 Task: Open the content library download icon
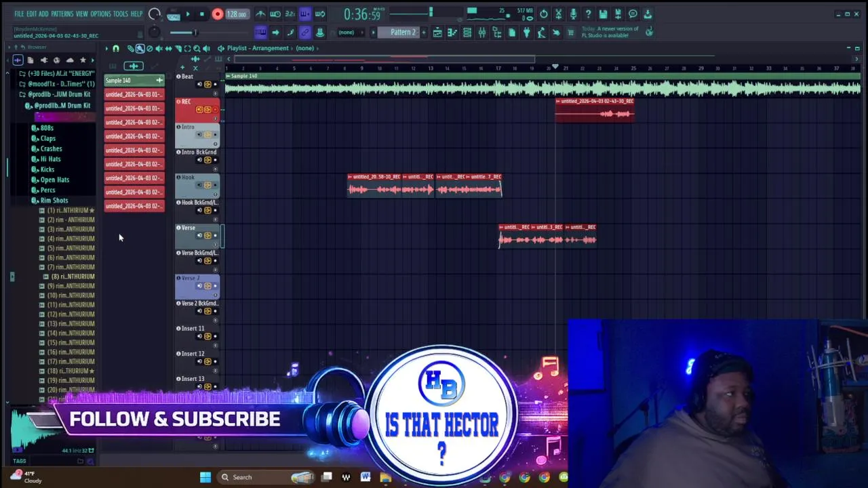click(648, 14)
